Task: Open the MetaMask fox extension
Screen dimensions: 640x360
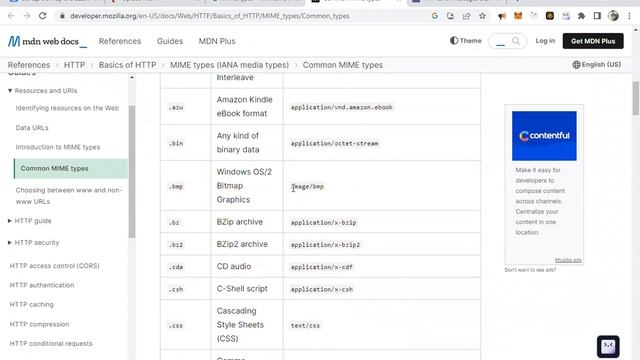Action: tap(518, 16)
